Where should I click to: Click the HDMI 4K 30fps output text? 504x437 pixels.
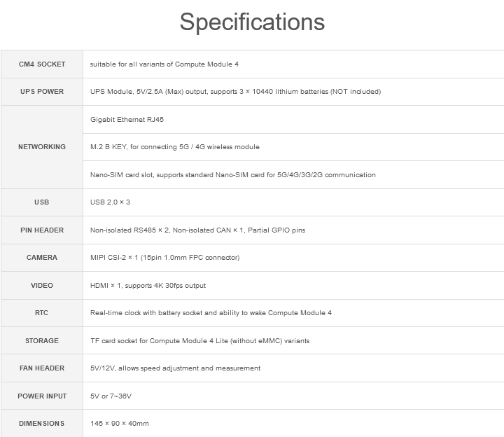pos(148,286)
